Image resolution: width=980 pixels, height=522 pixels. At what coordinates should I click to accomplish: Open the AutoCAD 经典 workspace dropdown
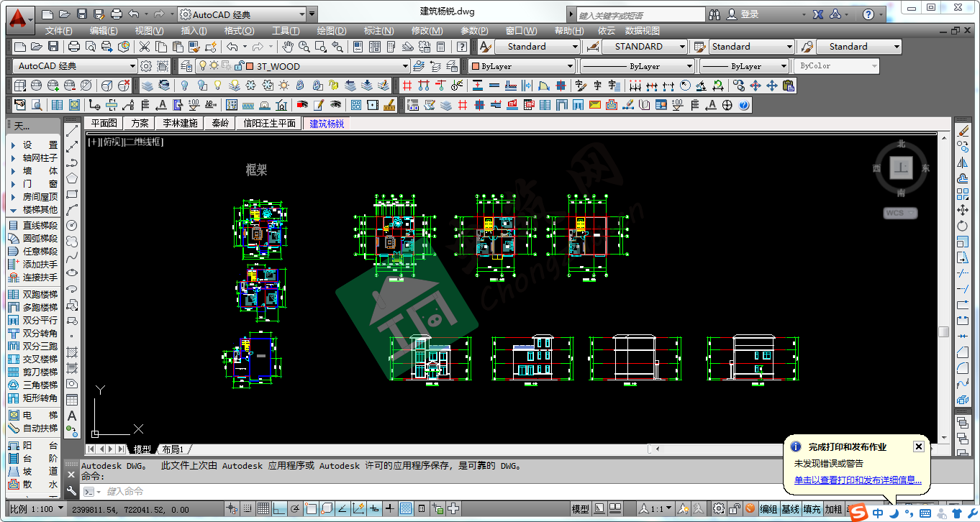[132, 66]
